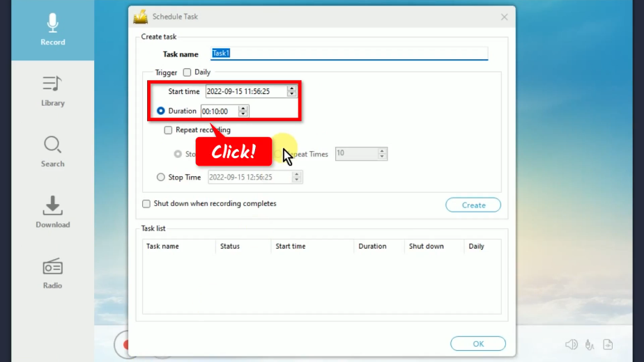This screenshot has width=644, height=362.
Task: Increase the Stop Time with up arrow
Action: (296, 174)
